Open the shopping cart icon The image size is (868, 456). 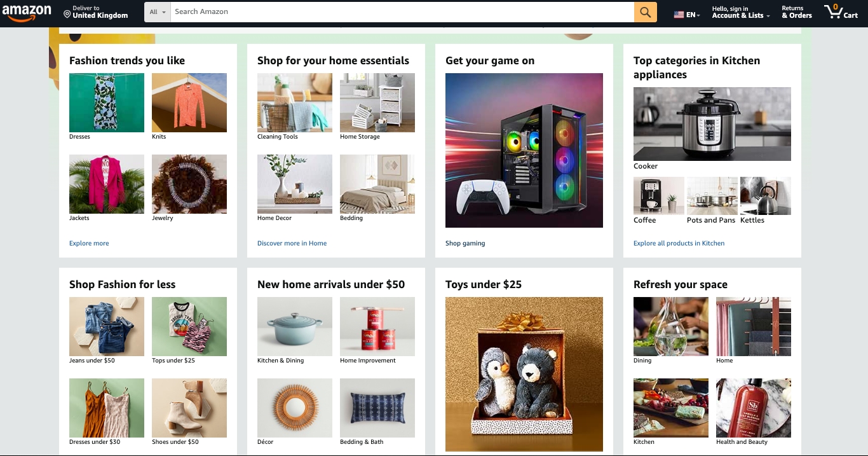[x=841, y=12]
